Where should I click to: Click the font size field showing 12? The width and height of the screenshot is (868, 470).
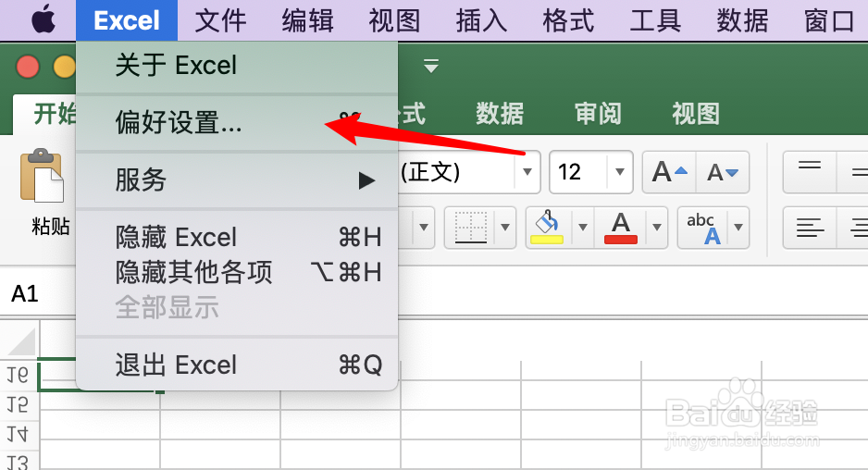tap(578, 172)
